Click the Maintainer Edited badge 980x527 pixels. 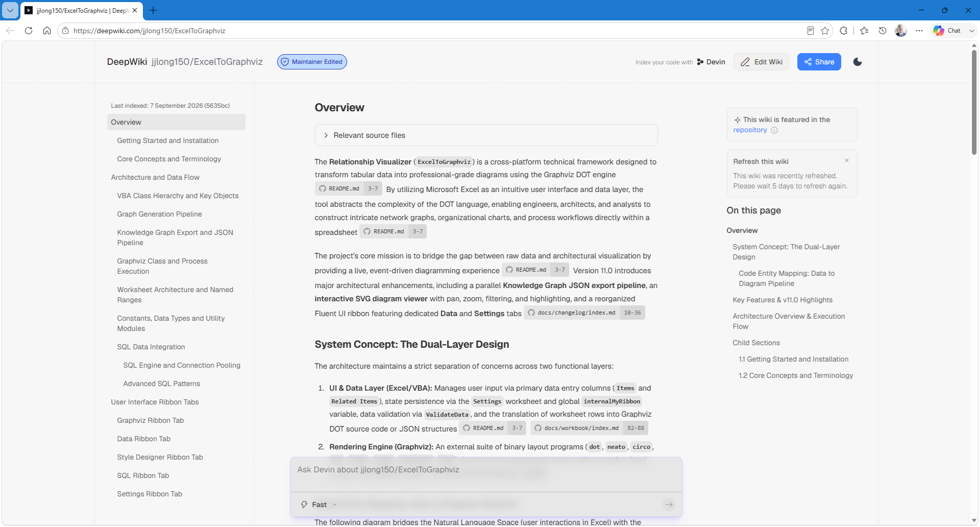(x=312, y=62)
